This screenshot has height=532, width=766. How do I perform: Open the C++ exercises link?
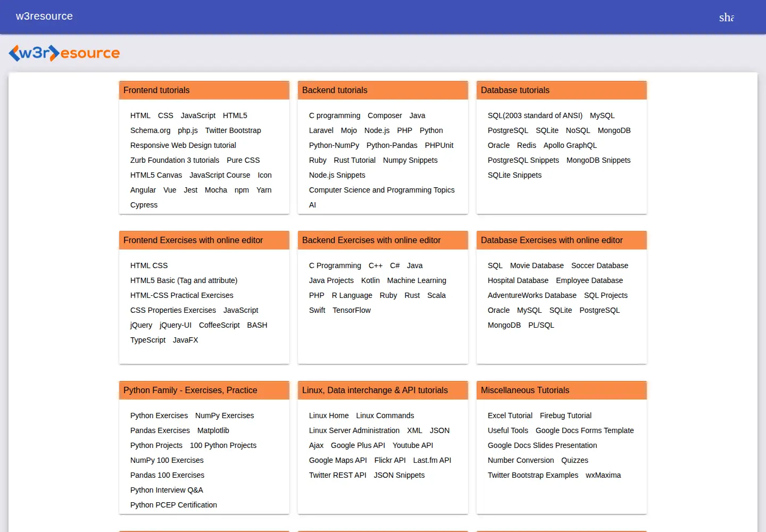click(x=376, y=265)
